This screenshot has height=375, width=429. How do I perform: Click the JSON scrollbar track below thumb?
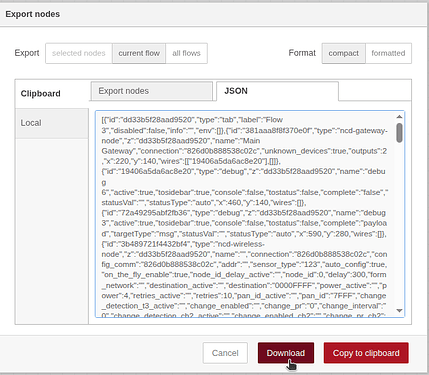(399, 225)
